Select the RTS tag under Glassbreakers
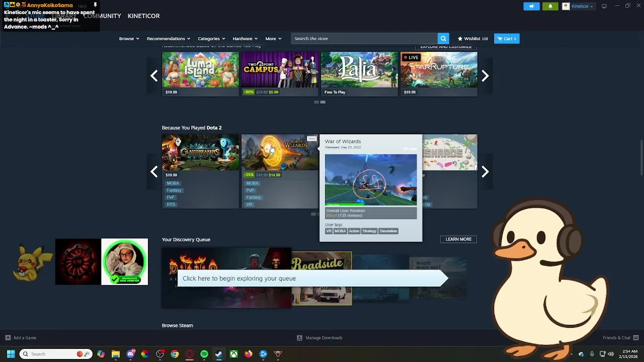The width and height of the screenshot is (644, 362). 171,205
